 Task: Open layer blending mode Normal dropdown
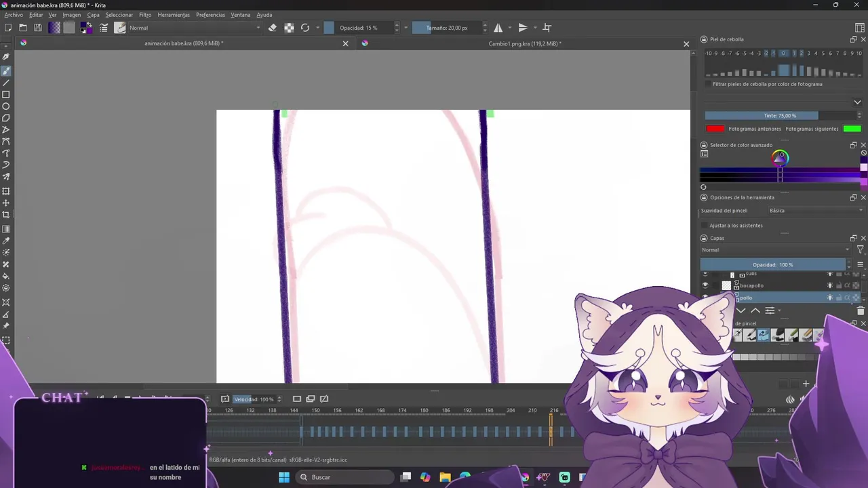click(x=776, y=250)
